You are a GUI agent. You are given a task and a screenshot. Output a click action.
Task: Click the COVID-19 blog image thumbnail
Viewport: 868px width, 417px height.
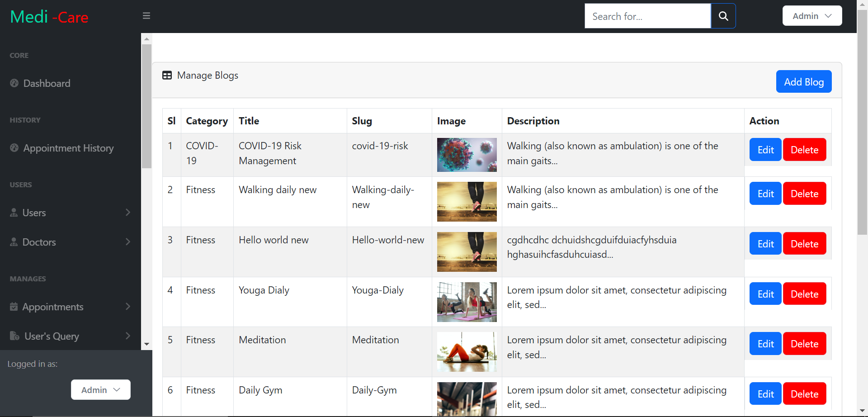click(467, 154)
